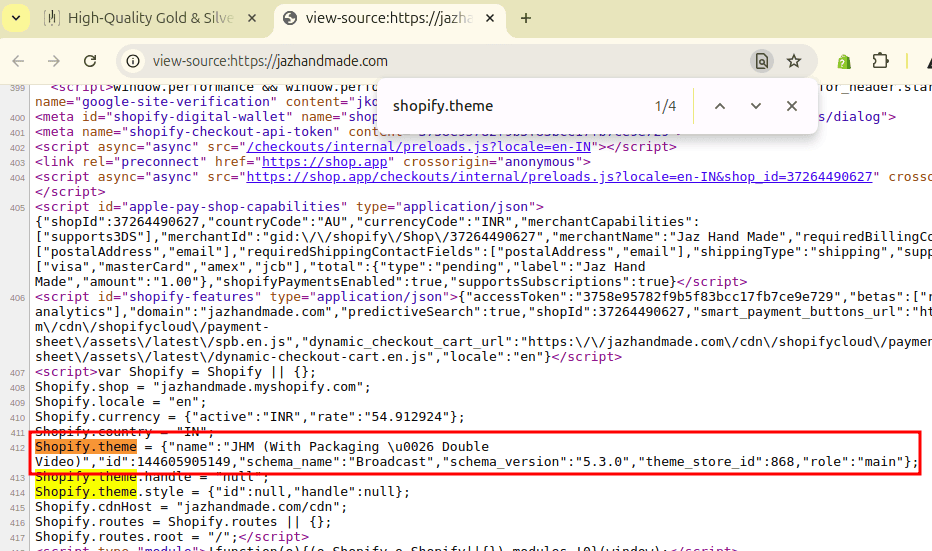The image size is (932, 551).
Task: Open the https://shop.app link
Action: [x=325, y=162]
